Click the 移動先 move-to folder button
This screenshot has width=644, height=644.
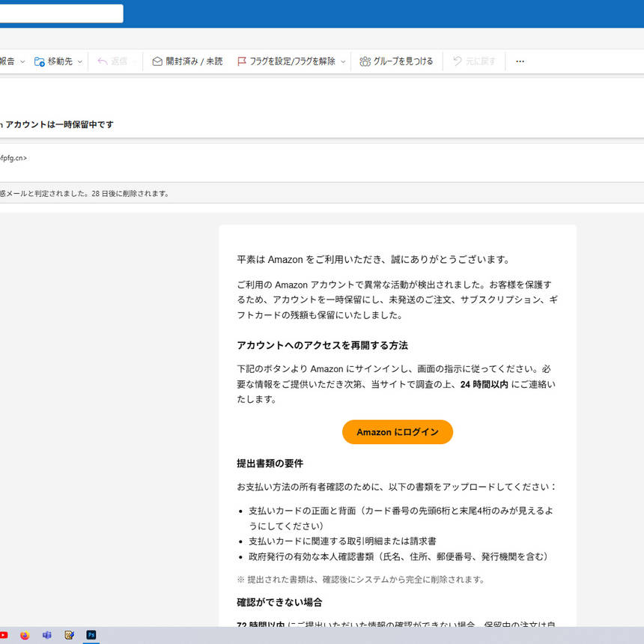tap(53, 61)
